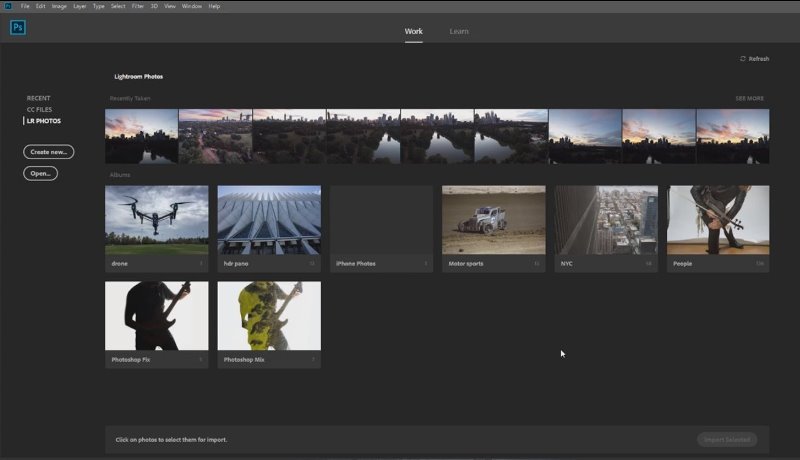The image size is (800, 460).
Task: Click the Import Selected button
Action: [x=727, y=440]
